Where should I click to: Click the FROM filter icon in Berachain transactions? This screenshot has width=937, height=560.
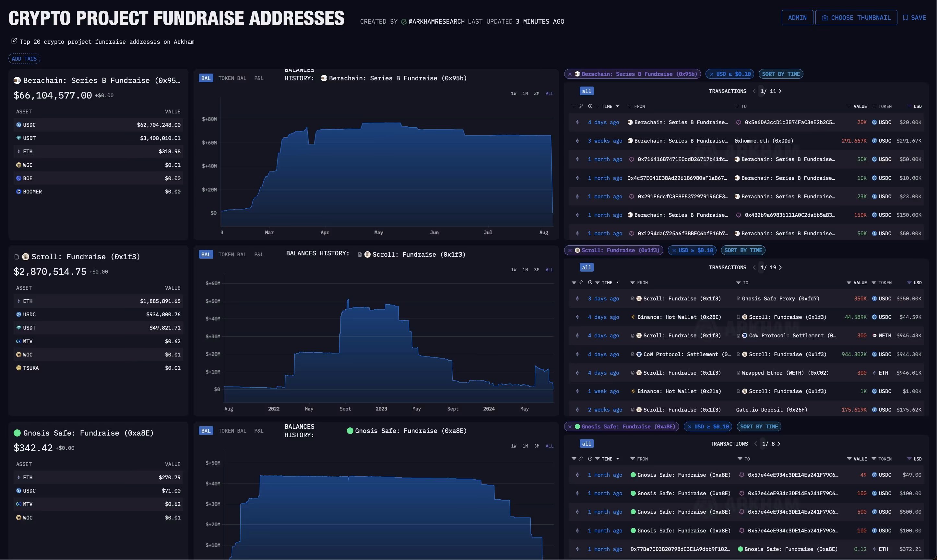point(629,106)
